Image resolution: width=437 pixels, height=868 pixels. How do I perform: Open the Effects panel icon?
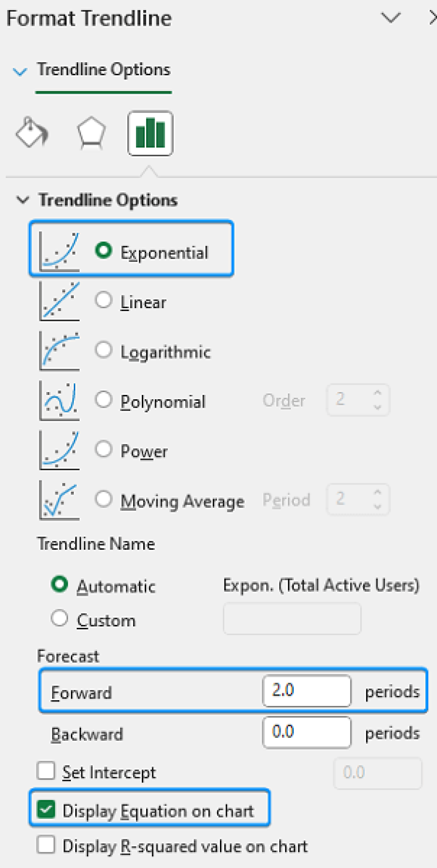coord(91,133)
